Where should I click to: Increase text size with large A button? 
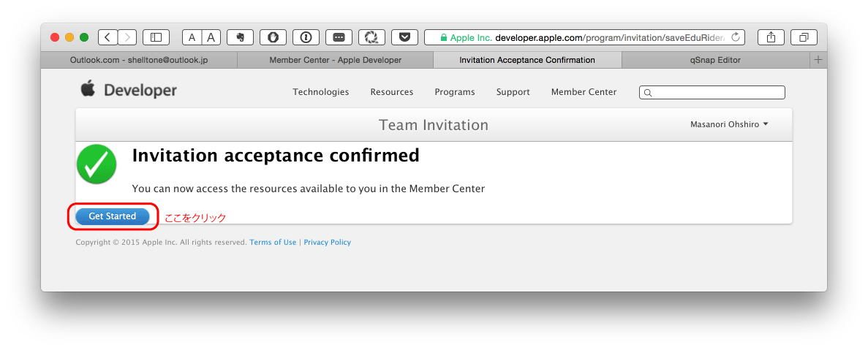point(211,37)
